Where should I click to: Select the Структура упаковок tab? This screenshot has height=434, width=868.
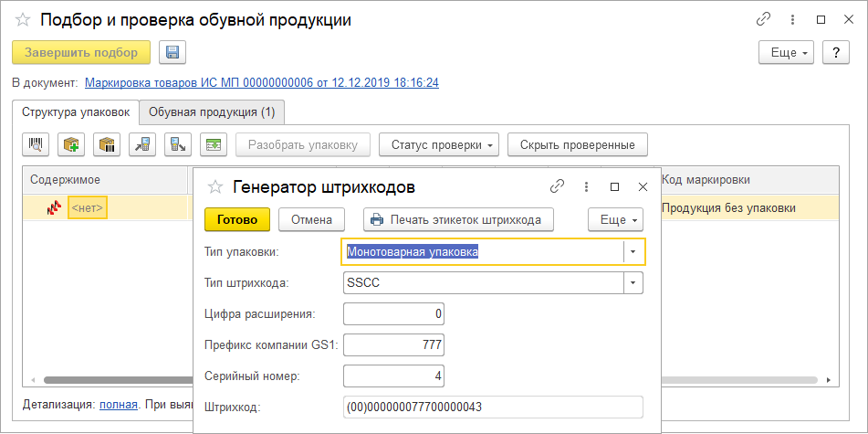coord(77,112)
